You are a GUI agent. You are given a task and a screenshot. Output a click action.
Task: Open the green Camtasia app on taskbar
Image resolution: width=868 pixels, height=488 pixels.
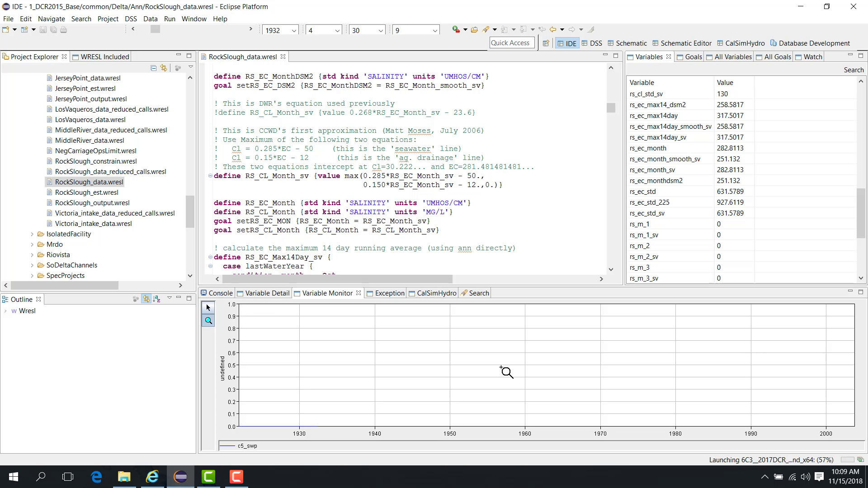(208, 477)
